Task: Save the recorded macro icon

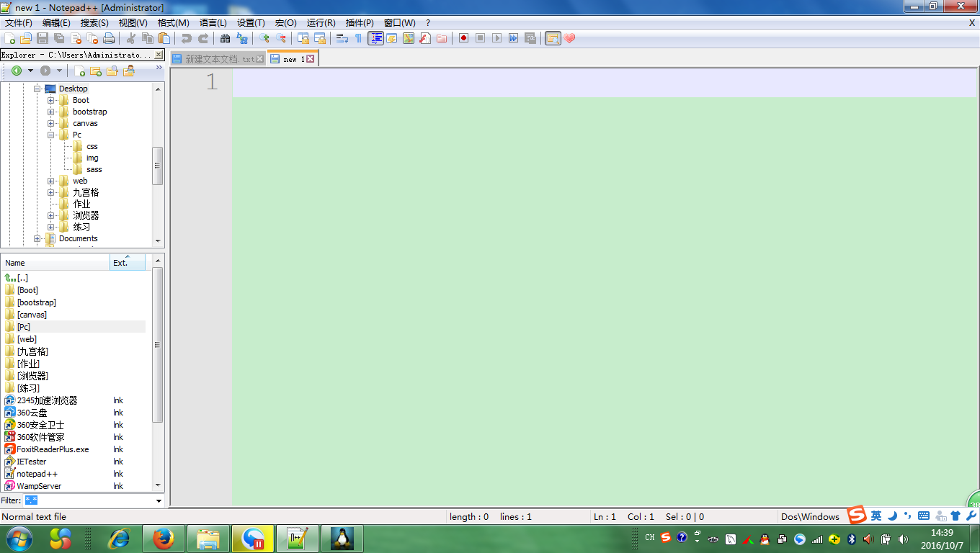Action: 530,38
